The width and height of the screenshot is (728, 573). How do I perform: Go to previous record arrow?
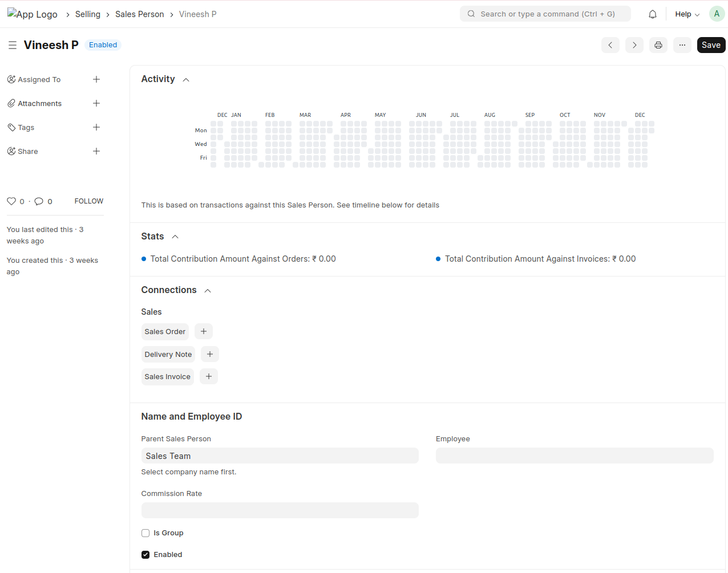tap(610, 45)
